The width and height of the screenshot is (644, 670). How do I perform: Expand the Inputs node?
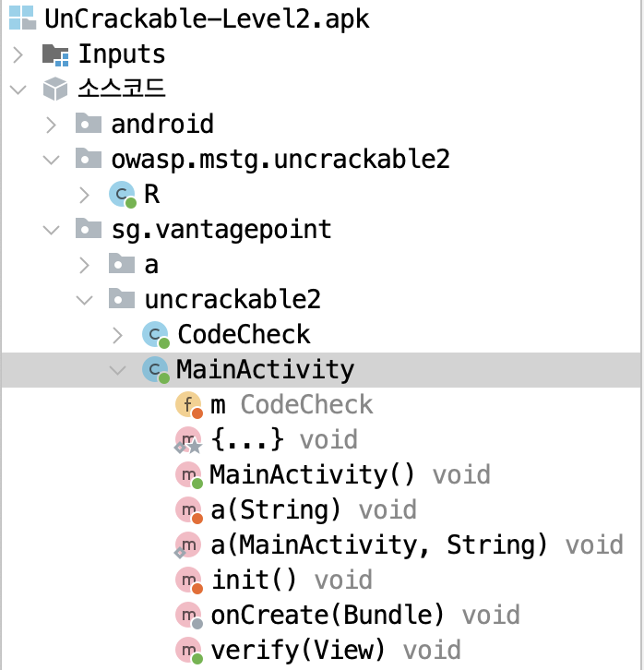[18, 54]
